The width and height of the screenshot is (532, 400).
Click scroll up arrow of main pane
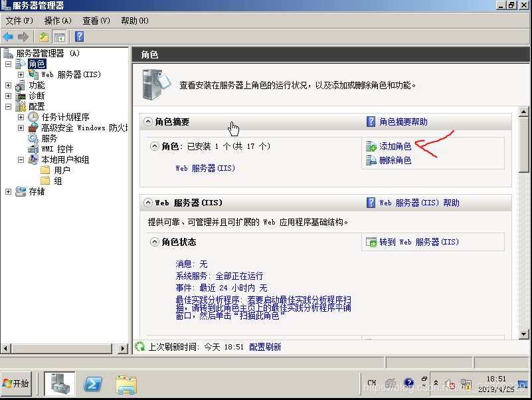523,112
